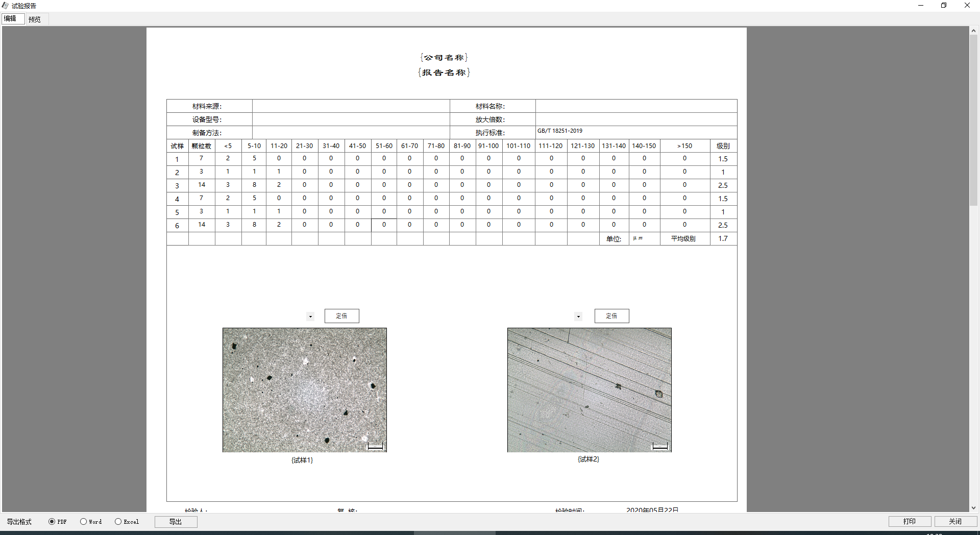Image resolution: width=980 pixels, height=535 pixels.
Task: Select the 编辑 tab
Action: [11, 19]
